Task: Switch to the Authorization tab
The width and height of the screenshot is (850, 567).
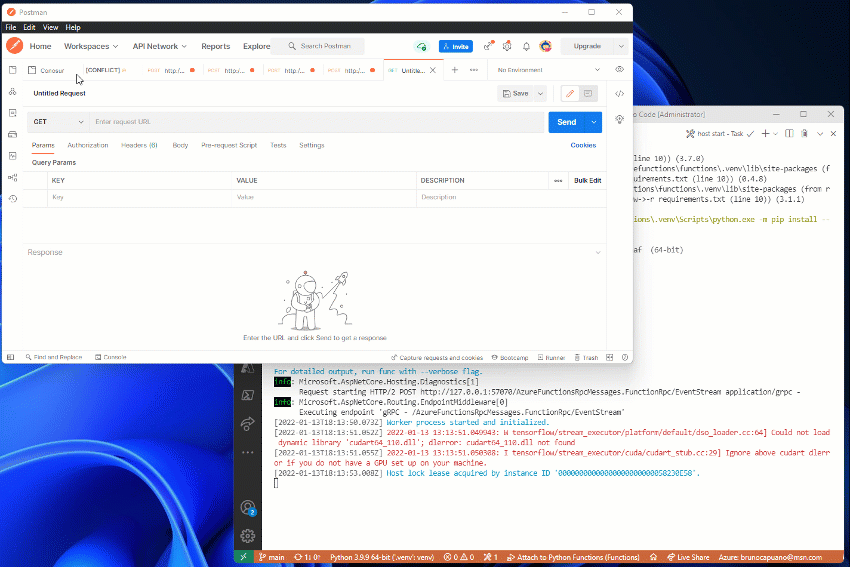Action: coord(88,145)
